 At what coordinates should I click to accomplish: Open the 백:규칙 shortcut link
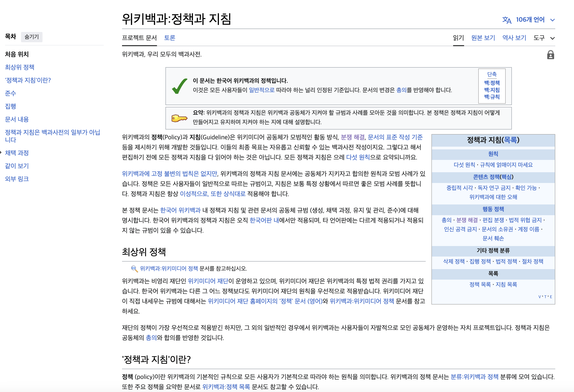point(492,97)
